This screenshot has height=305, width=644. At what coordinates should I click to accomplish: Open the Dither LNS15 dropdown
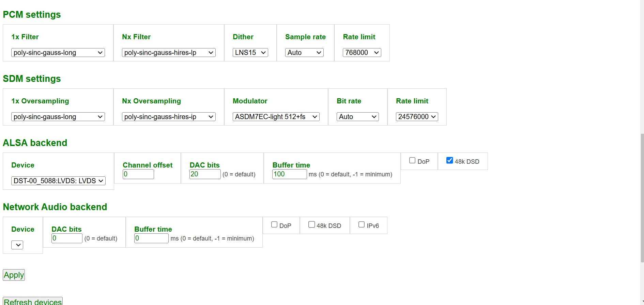[x=250, y=53]
